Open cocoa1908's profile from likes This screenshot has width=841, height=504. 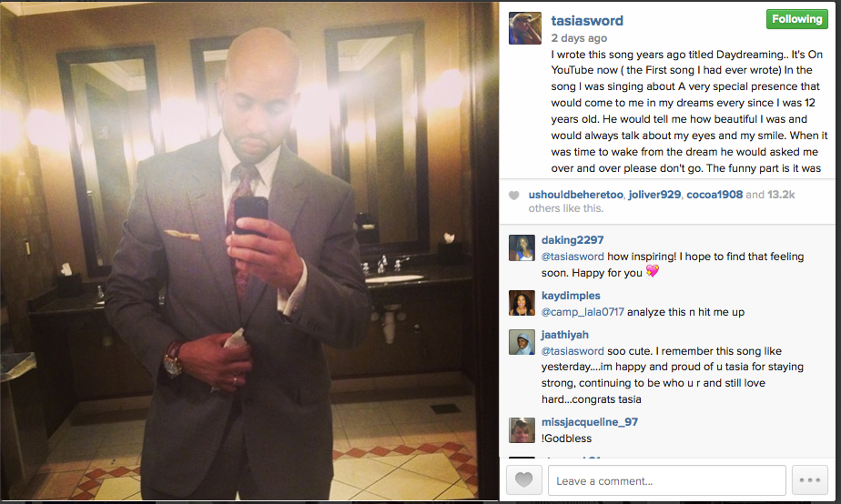tap(714, 195)
